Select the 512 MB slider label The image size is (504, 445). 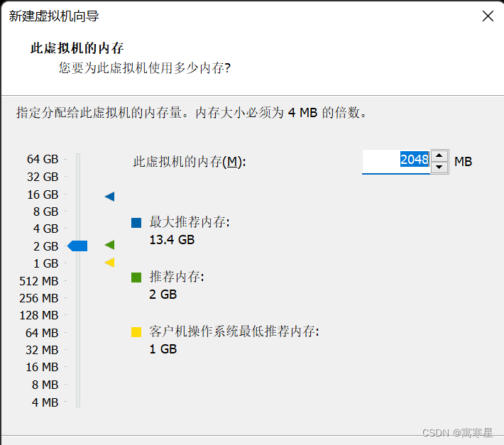pyautogui.click(x=39, y=281)
